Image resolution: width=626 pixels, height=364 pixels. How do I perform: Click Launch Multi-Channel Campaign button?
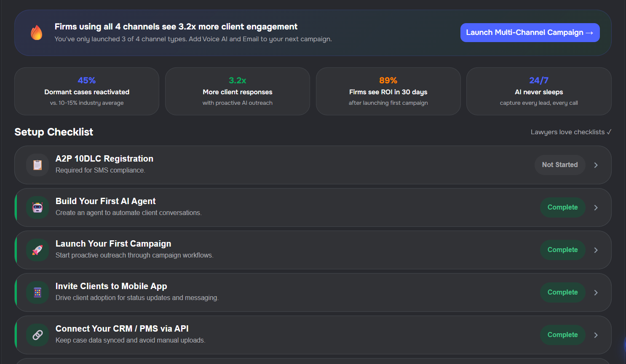point(530,33)
